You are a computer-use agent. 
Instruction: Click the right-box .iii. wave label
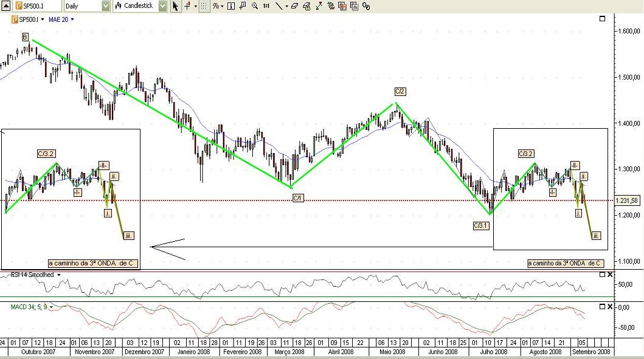[x=596, y=236]
